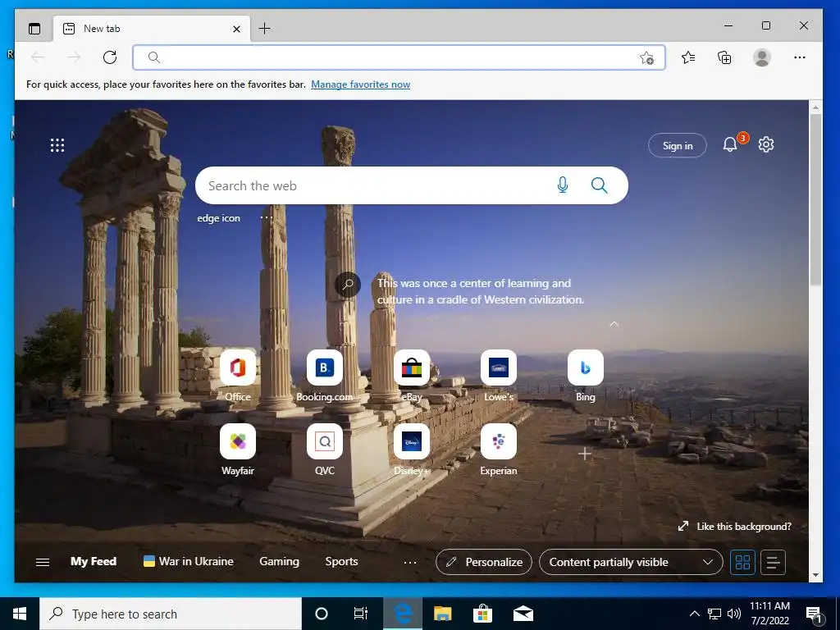Select the Sports feed tab
The image size is (840, 630).
pyautogui.click(x=341, y=561)
